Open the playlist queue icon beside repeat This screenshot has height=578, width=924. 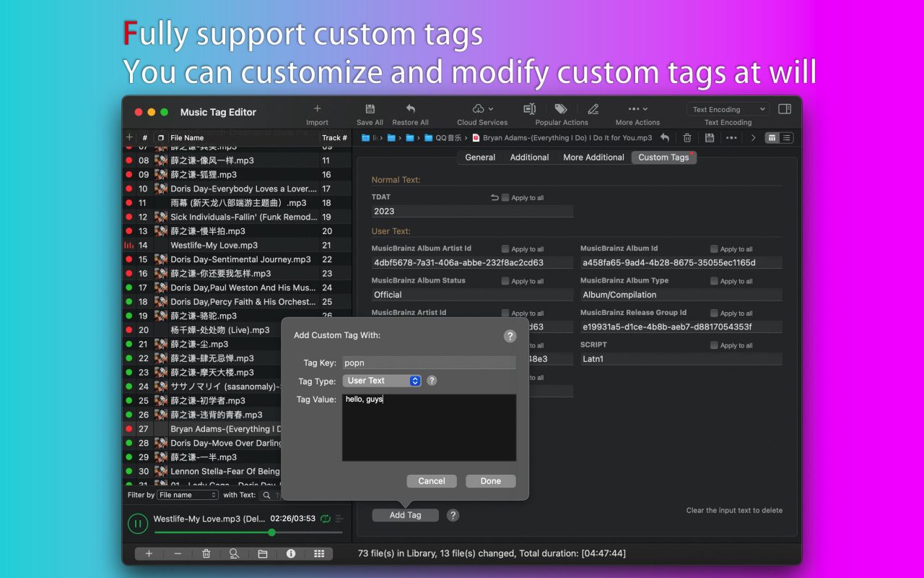coord(339,519)
